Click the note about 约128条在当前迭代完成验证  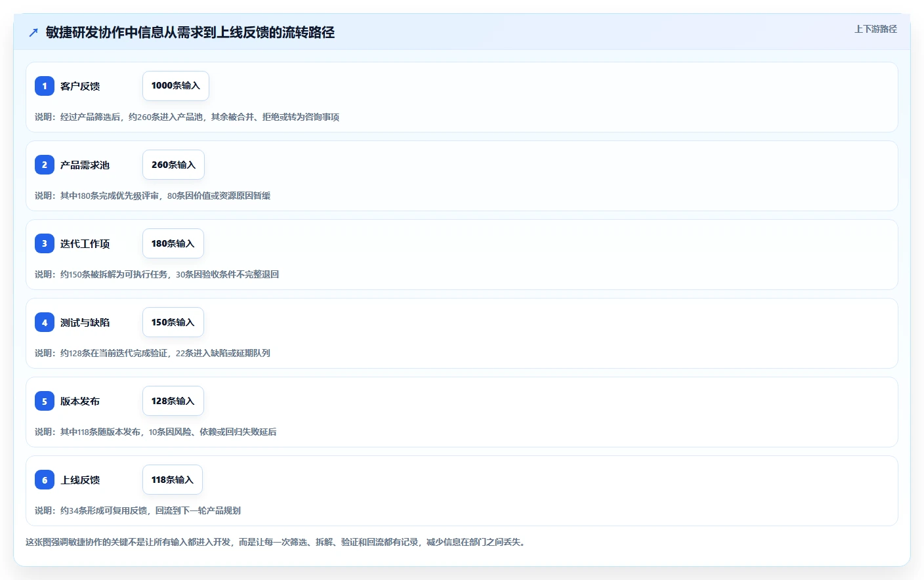152,353
